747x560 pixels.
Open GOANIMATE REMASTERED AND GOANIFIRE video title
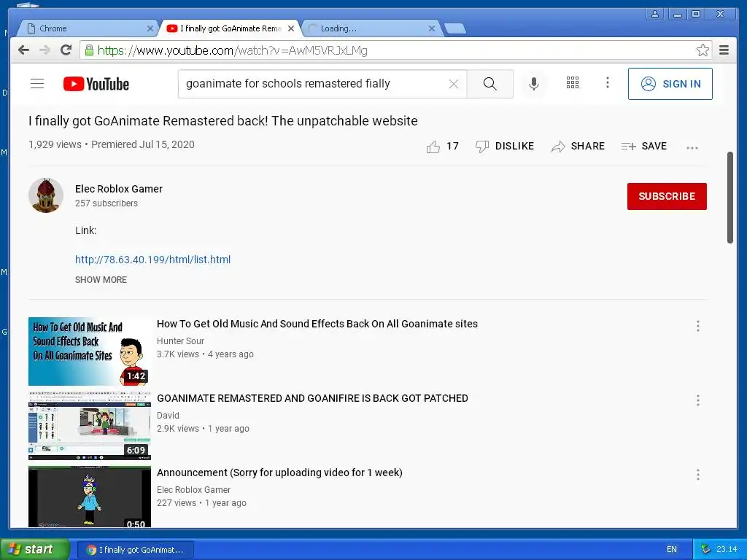[x=312, y=398]
